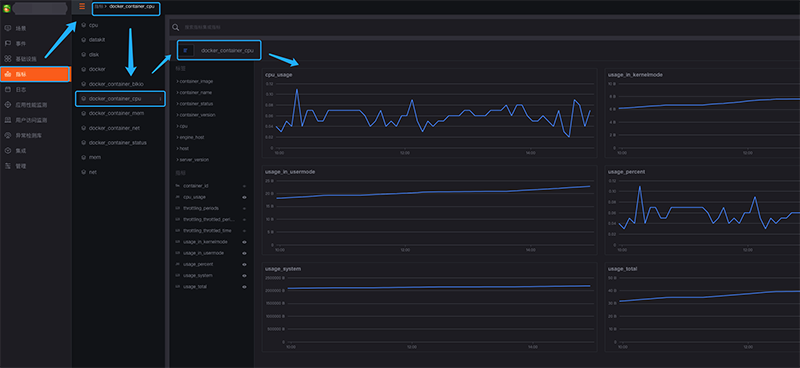Click the 管理 sidebar icon
Image resolution: width=800 pixels, height=368 pixels.
(8, 166)
